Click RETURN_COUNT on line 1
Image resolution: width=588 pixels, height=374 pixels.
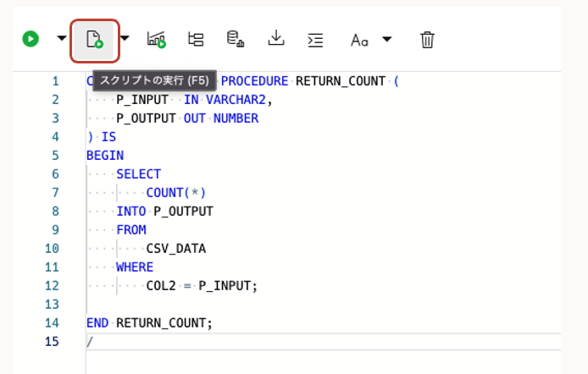(341, 81)
